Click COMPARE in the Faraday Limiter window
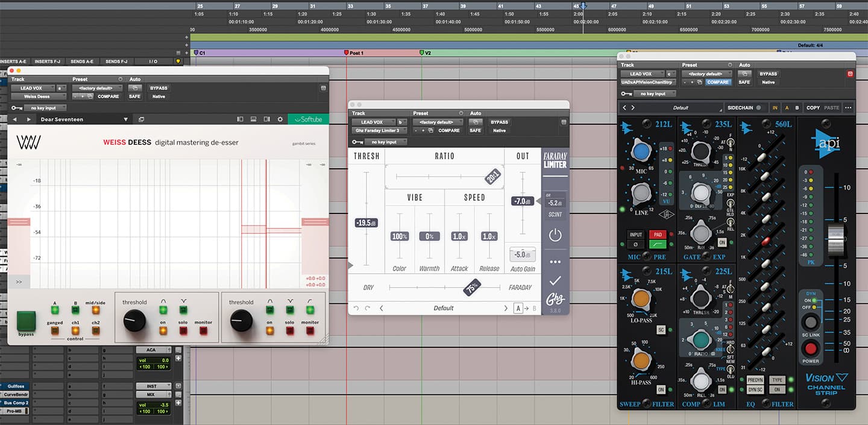 (x=449, y=130)
